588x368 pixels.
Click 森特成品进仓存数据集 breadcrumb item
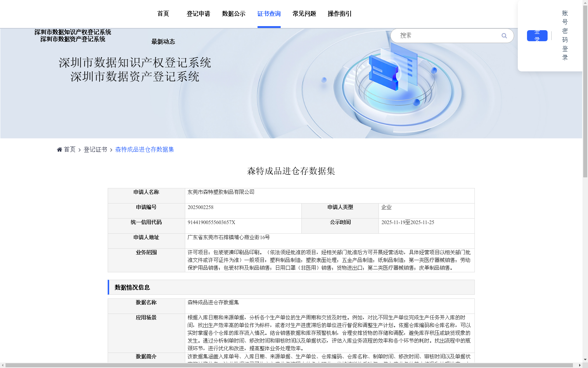[144, 149]
